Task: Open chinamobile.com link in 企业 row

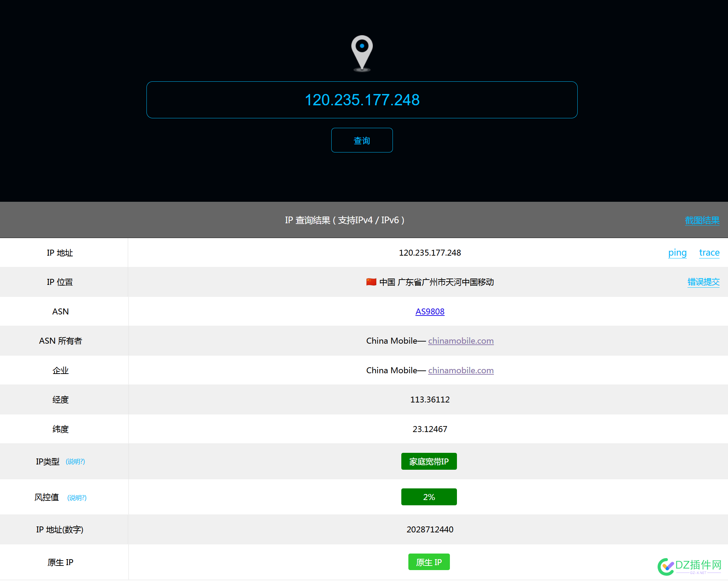Action: tap(461, 370)
